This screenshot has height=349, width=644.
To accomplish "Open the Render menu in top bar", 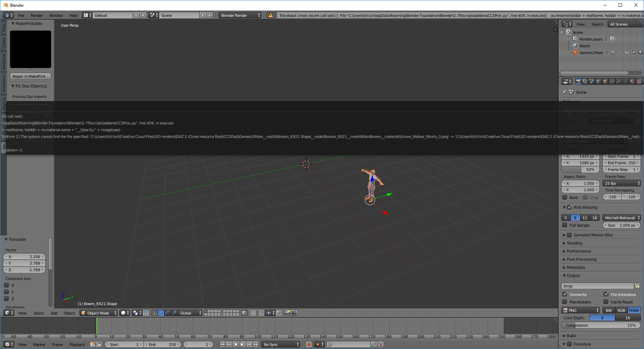I will (x=36, y=15).
